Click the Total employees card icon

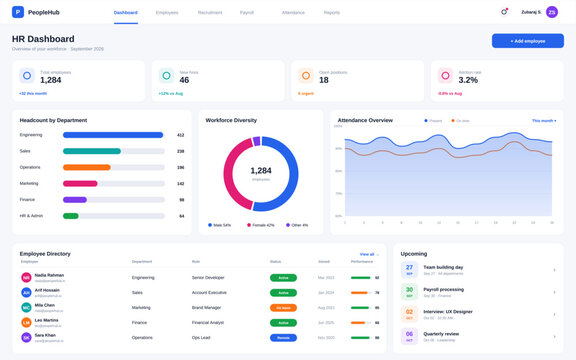click(27, 76)
